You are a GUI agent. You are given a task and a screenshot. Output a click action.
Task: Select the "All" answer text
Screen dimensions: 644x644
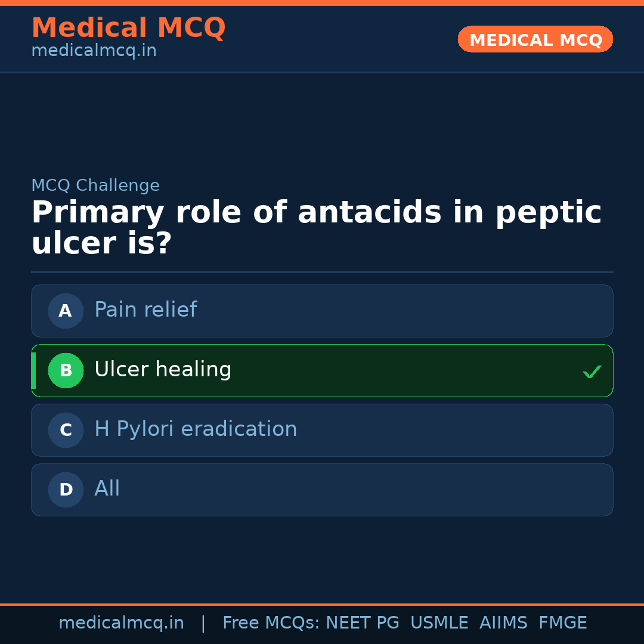107,489
